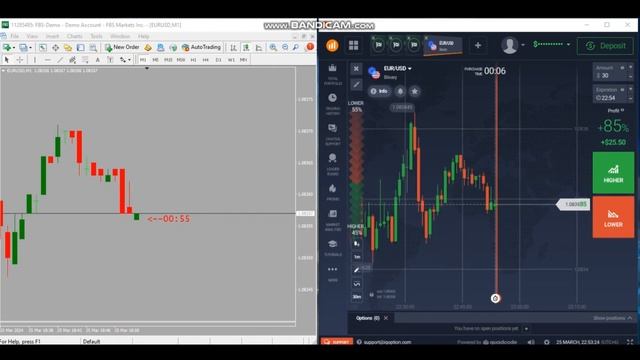The image size is (640, 360).
Task: Open the candle interval 1m selector
Action: (x=357, y=257)
